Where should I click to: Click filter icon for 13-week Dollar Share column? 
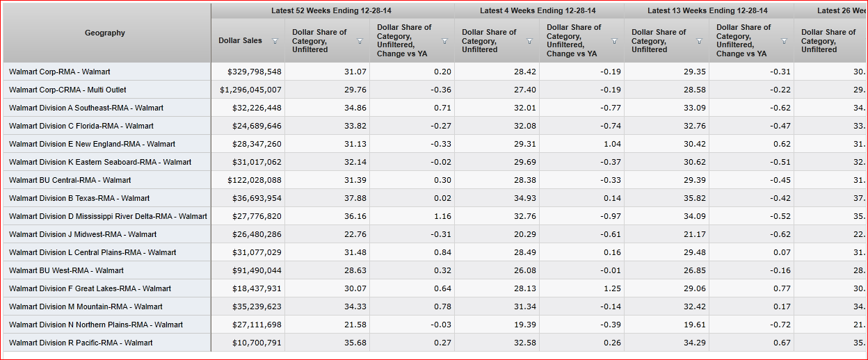[x=699, y=41]
